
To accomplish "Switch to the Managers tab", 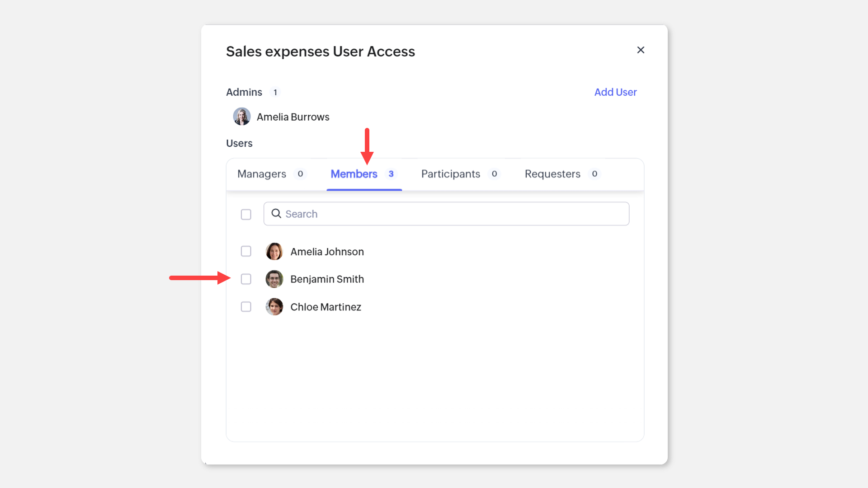I will click(x=262, y=174).
